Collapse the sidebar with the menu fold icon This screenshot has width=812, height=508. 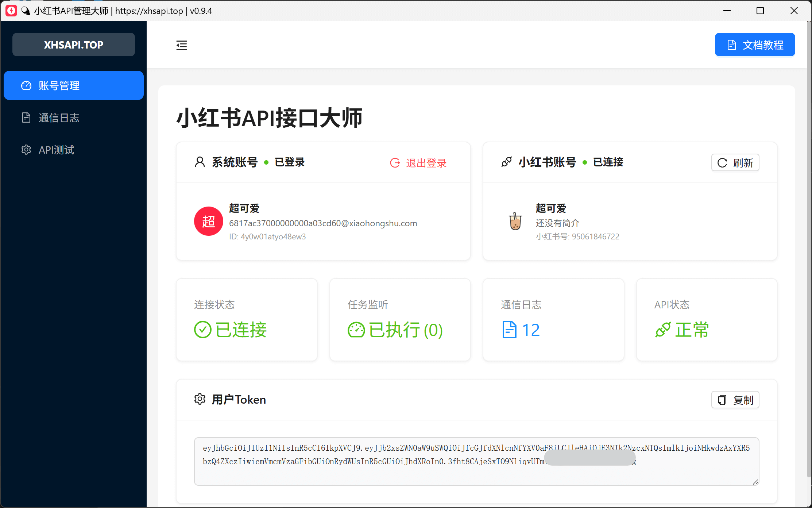[x=182, y=45]
